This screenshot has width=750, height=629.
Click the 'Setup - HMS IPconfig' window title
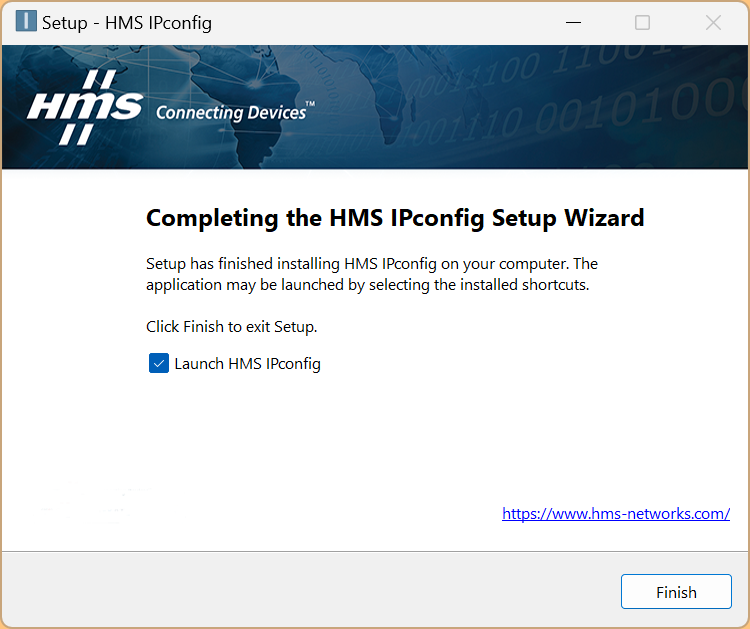click(127, 22)
